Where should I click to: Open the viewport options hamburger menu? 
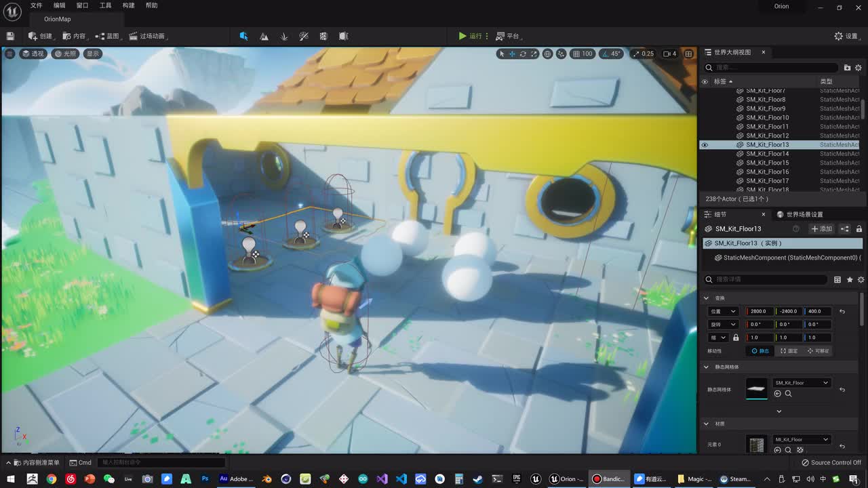[x=9, y=54]
